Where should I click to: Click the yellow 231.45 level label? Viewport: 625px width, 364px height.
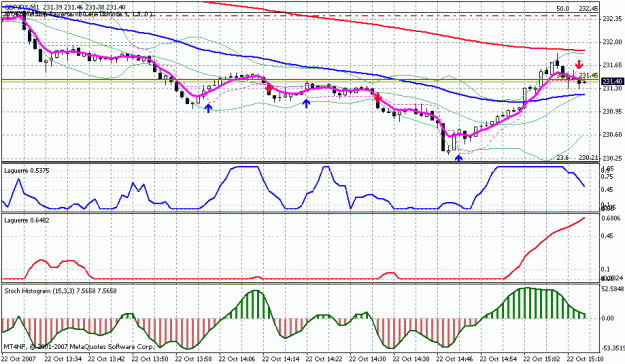point(588,75)
